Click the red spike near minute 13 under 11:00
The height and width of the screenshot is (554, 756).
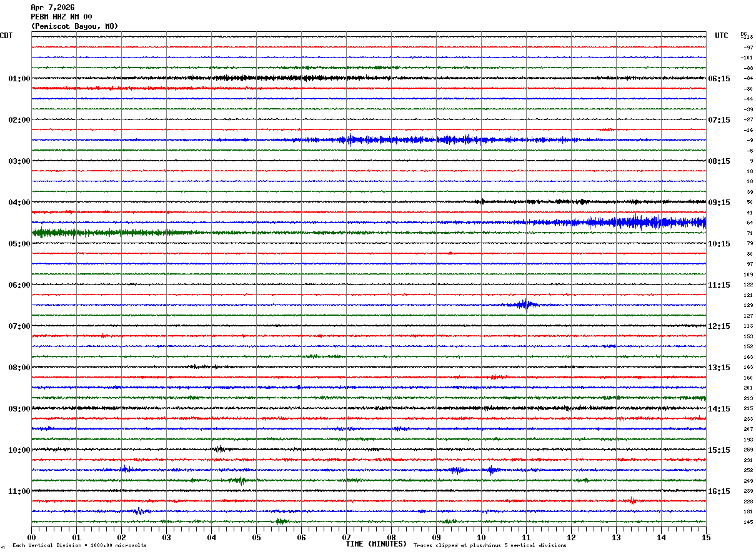coord(632,500)
